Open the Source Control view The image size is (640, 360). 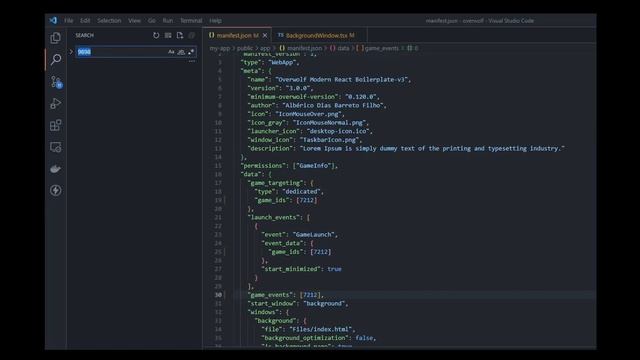pos(56,82)
